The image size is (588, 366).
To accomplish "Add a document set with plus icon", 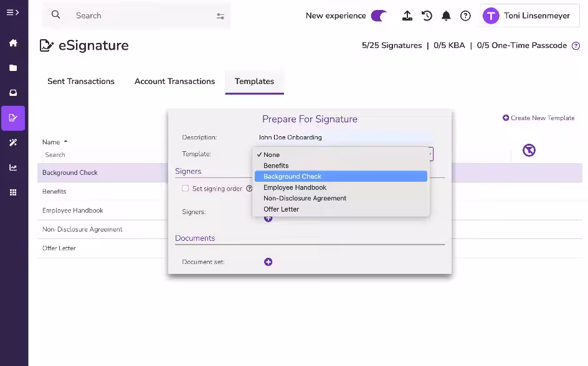I will coord(268,262).
